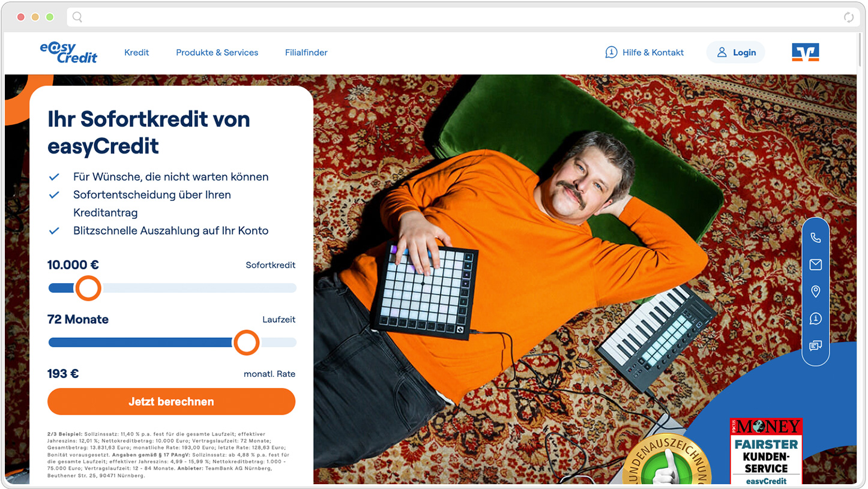Click the golden Kundenauszeichnung seal
868x489 pixels.
click(667, 461)
